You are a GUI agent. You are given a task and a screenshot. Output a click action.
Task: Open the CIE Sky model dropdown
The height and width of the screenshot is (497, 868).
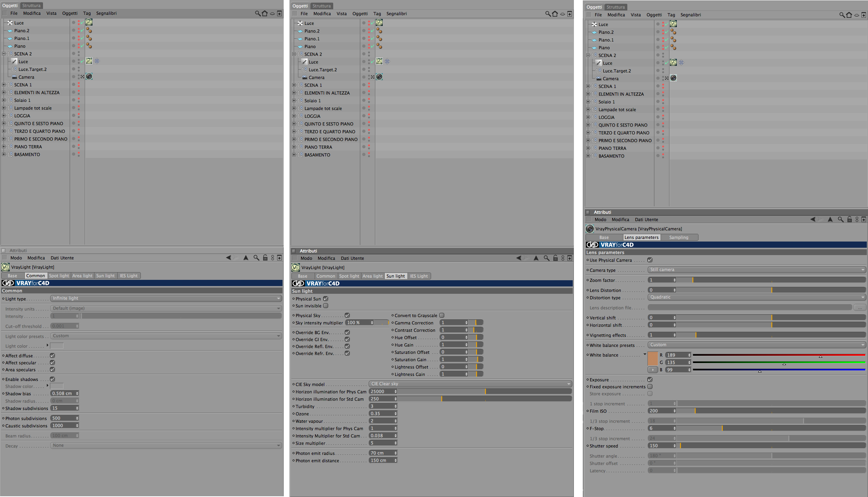coord(470,384)
